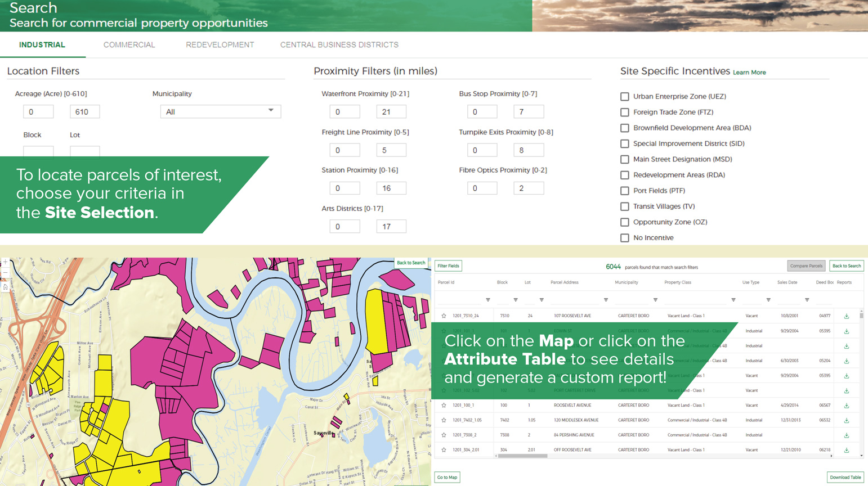The image size is (868, 486).
Task: Open the Commercial tab
Action: click(x=129, y=45)
